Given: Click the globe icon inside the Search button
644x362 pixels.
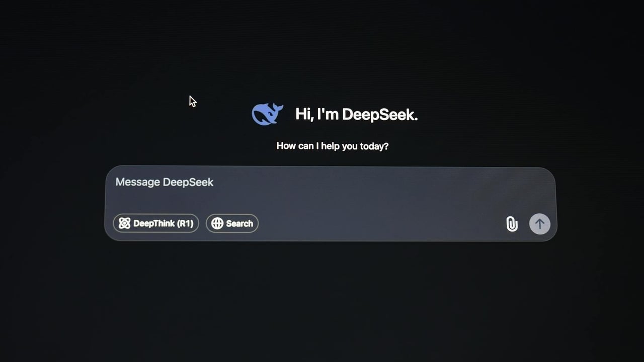Looking at the screenshot, I should pos(218,223).
